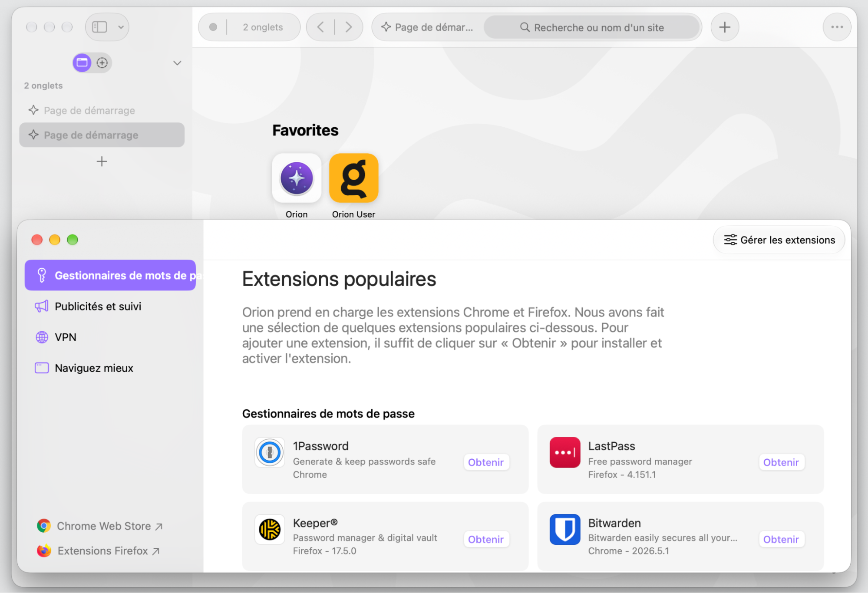
Task: Click the Extensions populaires heading
Action: click(339, 279)
